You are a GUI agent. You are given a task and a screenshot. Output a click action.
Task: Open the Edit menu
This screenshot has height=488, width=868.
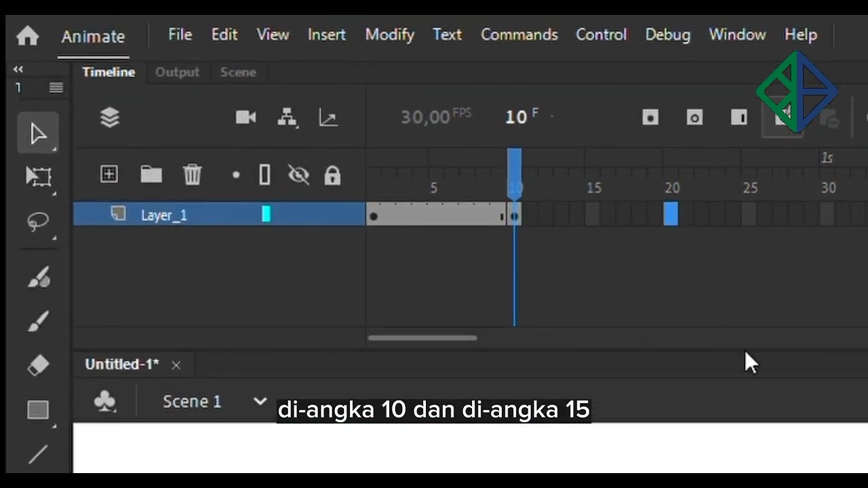pos(224,35)
